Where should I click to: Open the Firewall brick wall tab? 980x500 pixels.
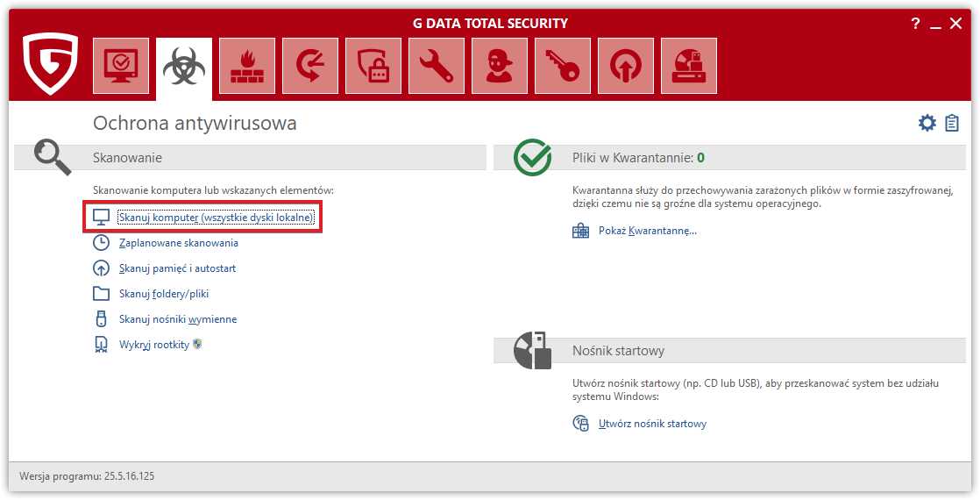tap(247, 66)
